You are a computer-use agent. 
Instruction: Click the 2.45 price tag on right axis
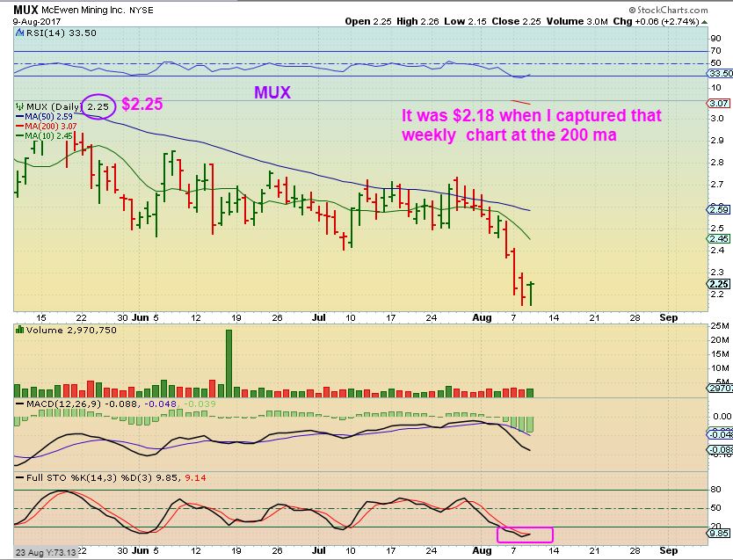pyautogui.click(x=717, y=239)
